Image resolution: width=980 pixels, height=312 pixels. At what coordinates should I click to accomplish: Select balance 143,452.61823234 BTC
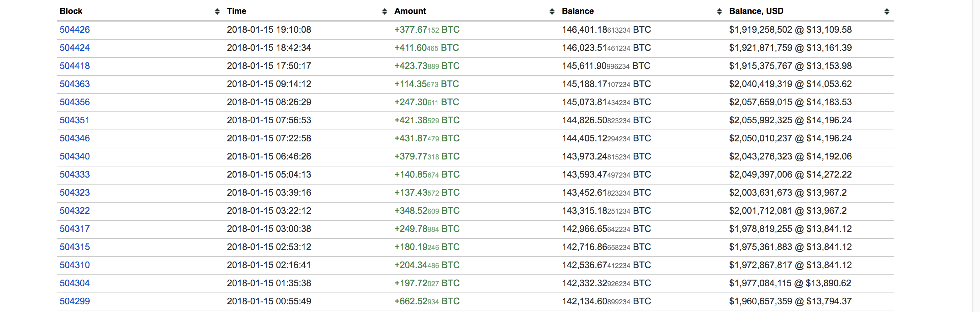606,193
